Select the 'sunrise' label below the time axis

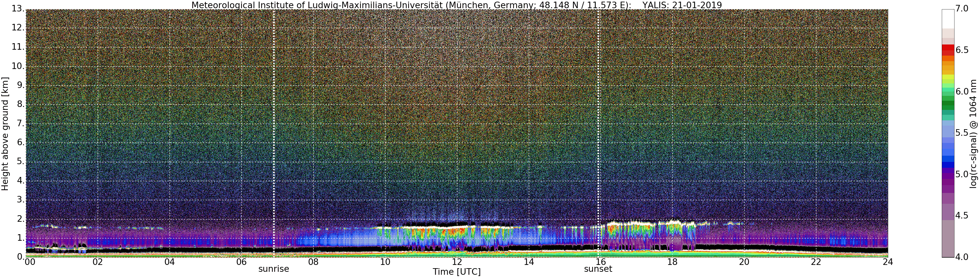pos(273,269)
